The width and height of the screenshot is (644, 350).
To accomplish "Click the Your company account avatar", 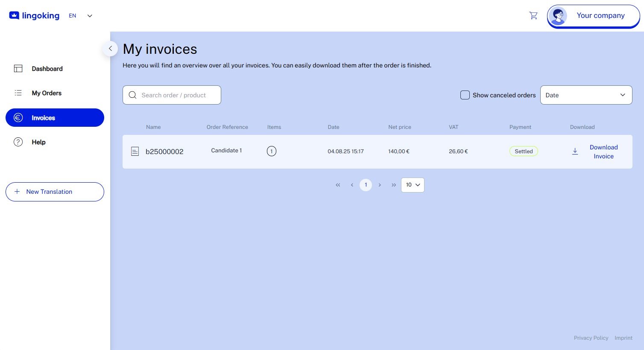I will (x=558, y=15).
